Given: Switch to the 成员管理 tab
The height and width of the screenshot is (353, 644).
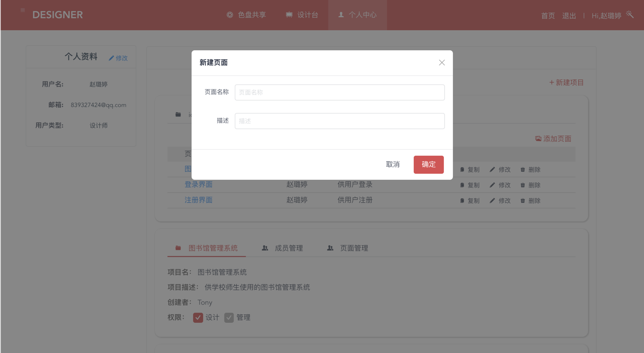Looking at the screenshot, I should coord(283,248).
